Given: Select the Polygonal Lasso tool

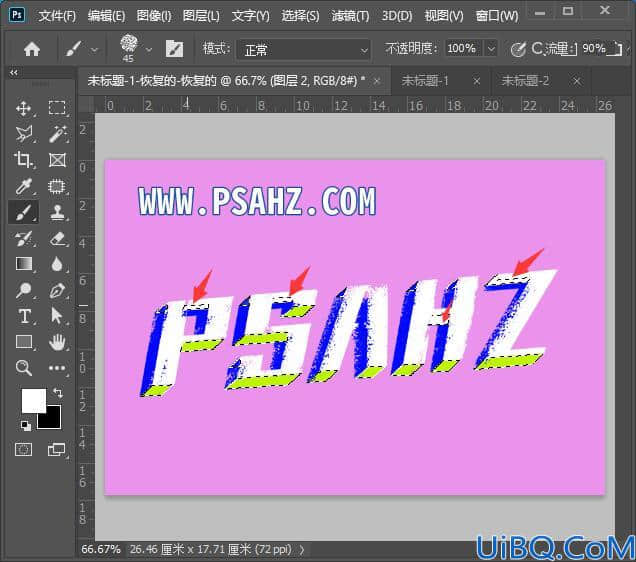Looking at the screenshot, I should (24, 134).
